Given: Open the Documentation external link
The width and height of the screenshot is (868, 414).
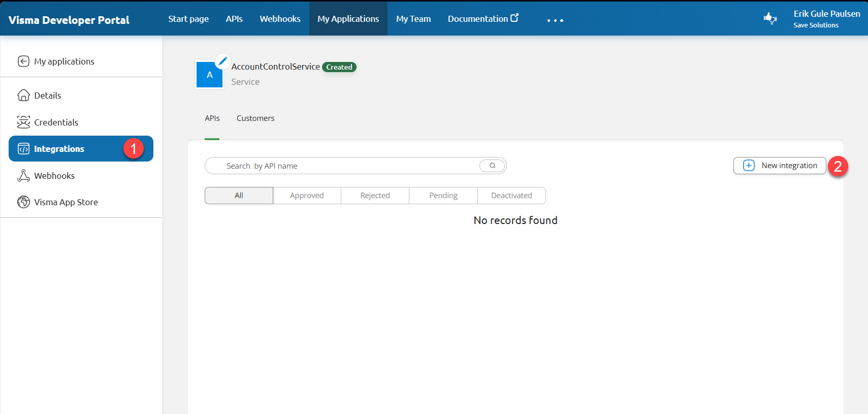Looking at the screenshot, I should pos(483,19).
